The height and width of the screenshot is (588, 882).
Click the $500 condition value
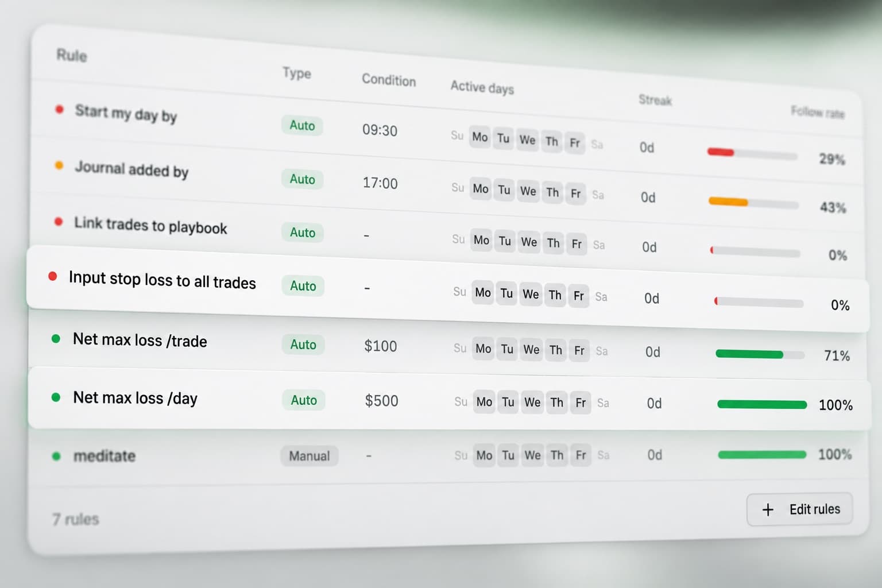[382, 401]
